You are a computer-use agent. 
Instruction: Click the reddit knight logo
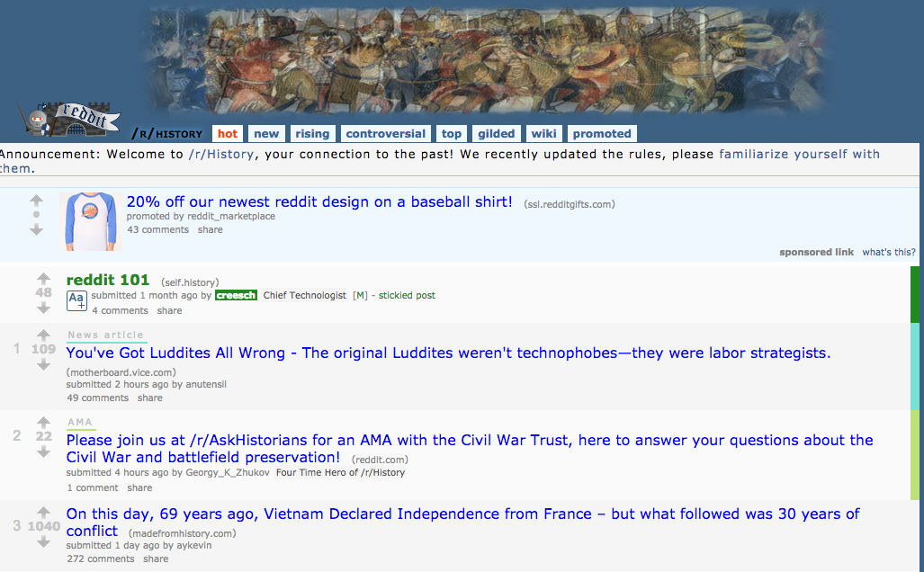click(69, 120)
